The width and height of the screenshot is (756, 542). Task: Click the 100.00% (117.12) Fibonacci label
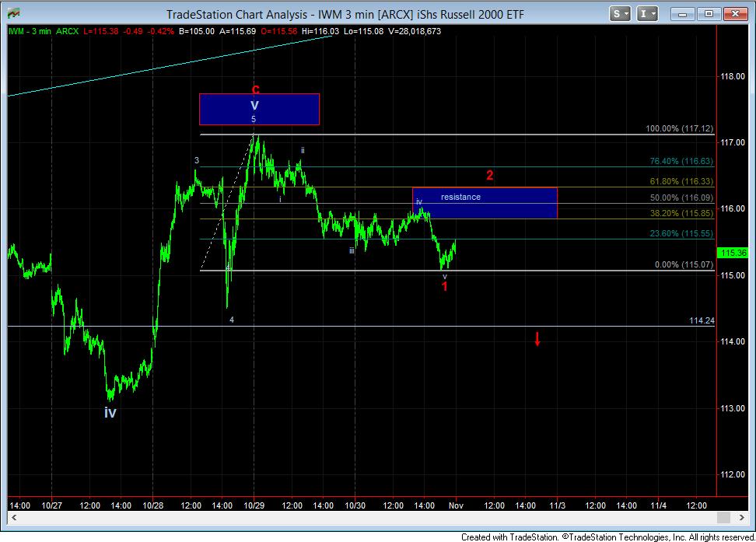[679, 129]
